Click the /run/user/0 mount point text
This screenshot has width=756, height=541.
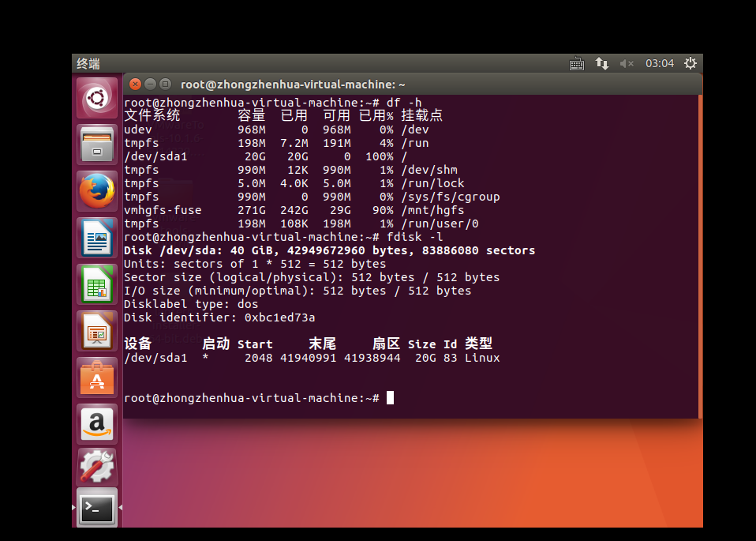point(440,224)
